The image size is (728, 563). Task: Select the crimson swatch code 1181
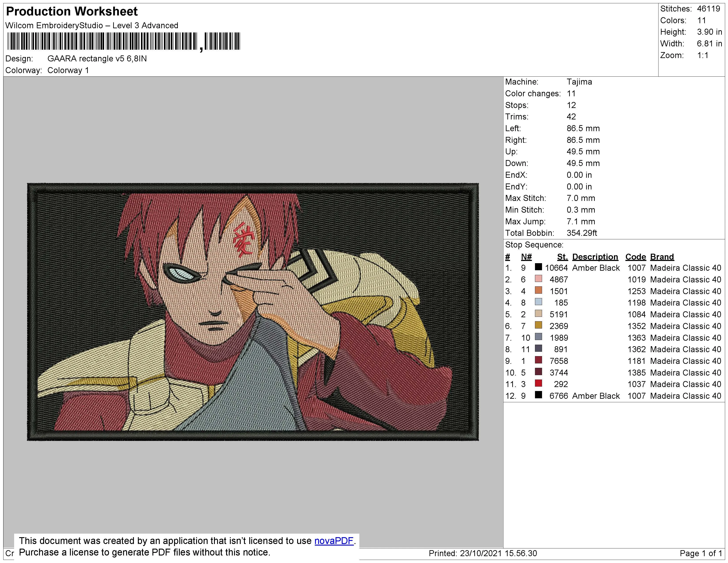coord(538,360)
